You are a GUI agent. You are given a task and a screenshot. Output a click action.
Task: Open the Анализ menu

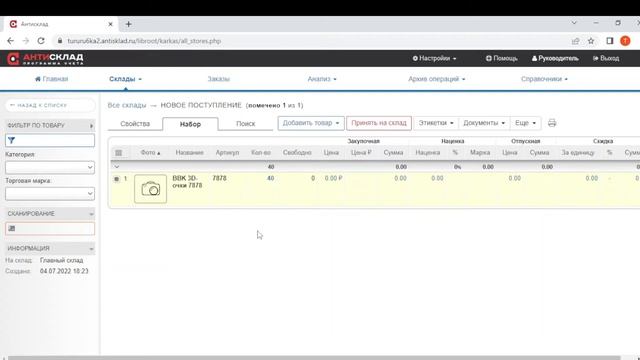click(322, 79)
